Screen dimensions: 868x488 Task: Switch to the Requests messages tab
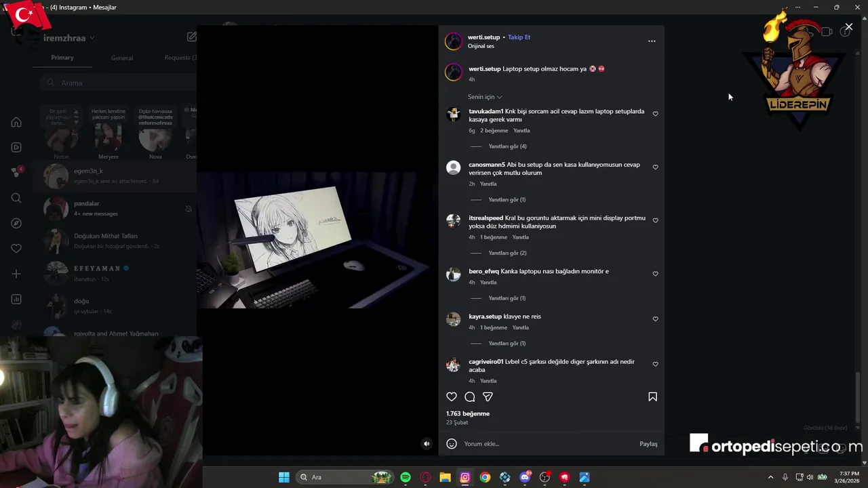pos(180,58)
